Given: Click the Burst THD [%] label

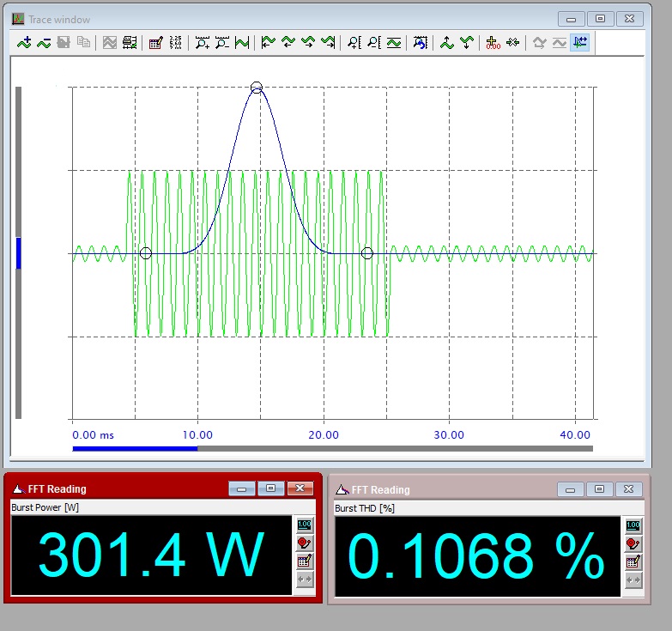Looking at the screenshot, I should (364, 508).
